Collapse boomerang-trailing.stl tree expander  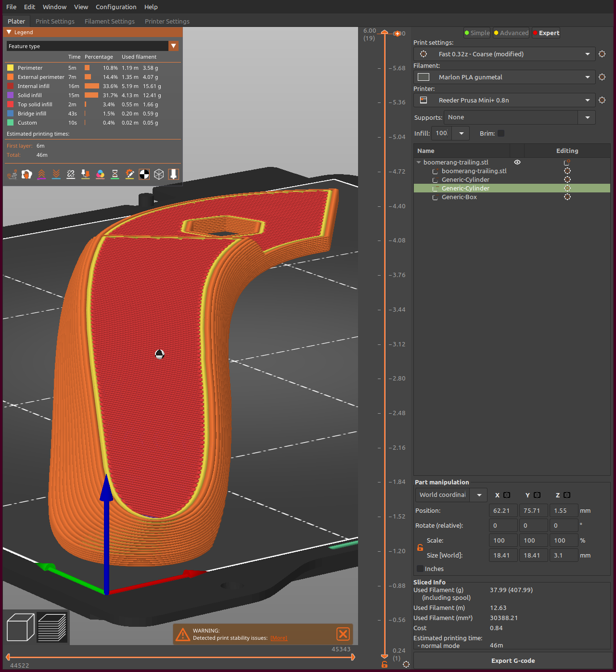pyautogui.click(x=419, y=162)
